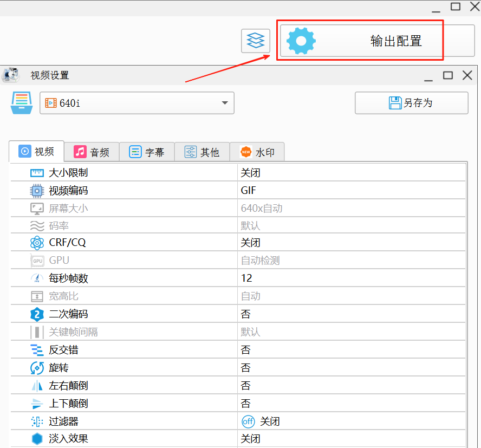
Task: Click the music note icon on 音频 tab
Action: [x=80, y=152]
